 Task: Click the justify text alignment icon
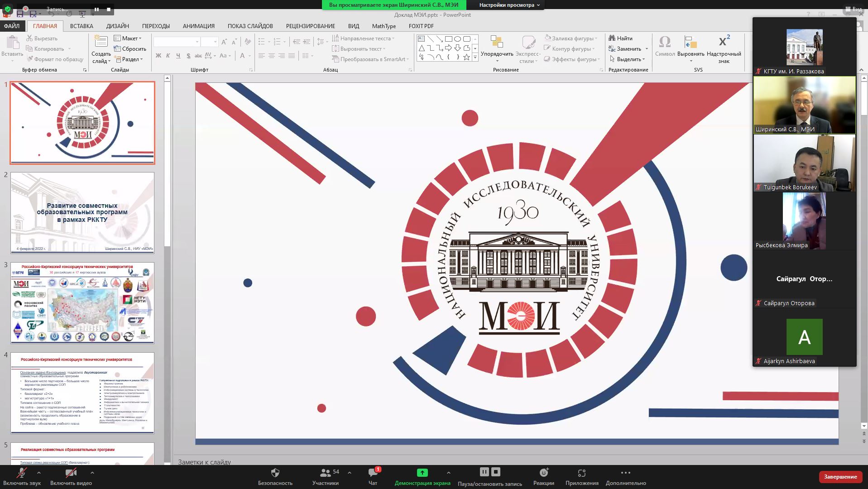point(292,56)
